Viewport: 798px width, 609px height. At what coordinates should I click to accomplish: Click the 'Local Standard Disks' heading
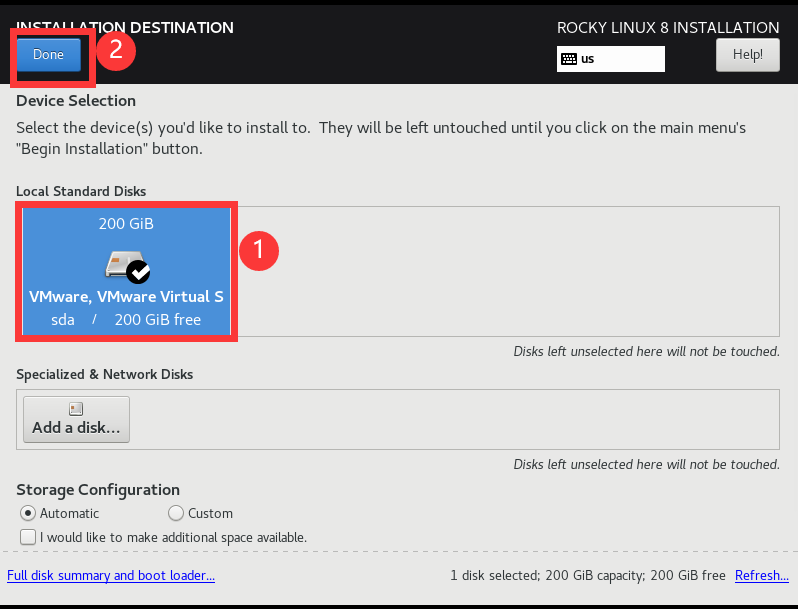pos(81,191)
